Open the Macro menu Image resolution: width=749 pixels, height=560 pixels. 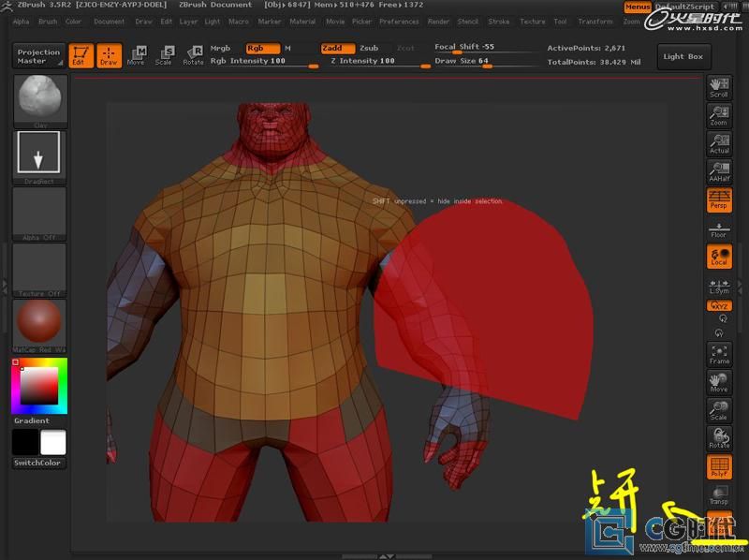point(239,22)
